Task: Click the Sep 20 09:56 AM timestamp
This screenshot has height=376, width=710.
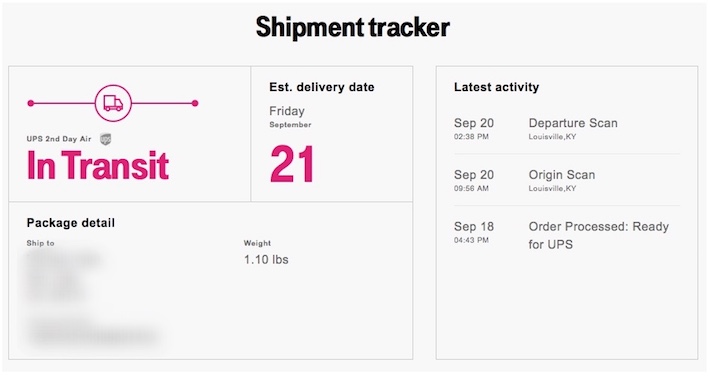Action: point(474,180)
